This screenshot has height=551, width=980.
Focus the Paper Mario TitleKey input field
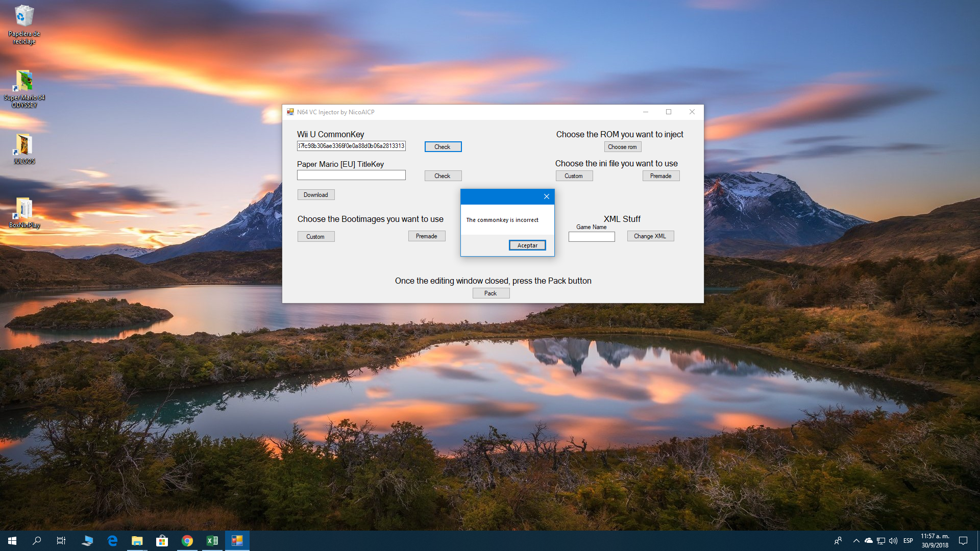click(351, 175)
